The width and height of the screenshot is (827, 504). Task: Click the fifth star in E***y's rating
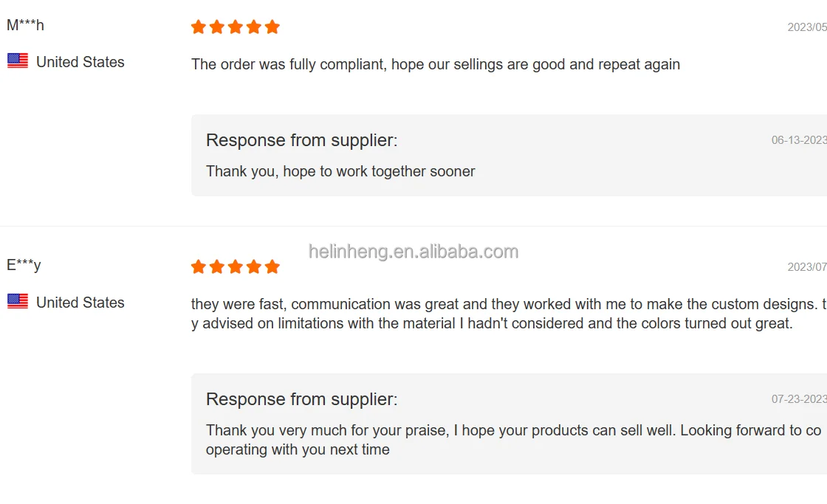(272, 266)
